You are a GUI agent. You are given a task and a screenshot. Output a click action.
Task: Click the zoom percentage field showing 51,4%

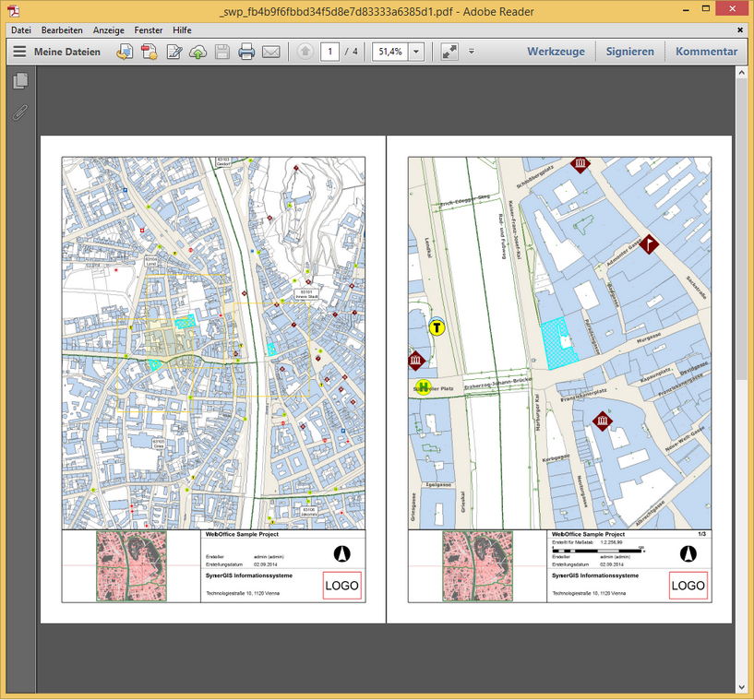click(389, 52)
